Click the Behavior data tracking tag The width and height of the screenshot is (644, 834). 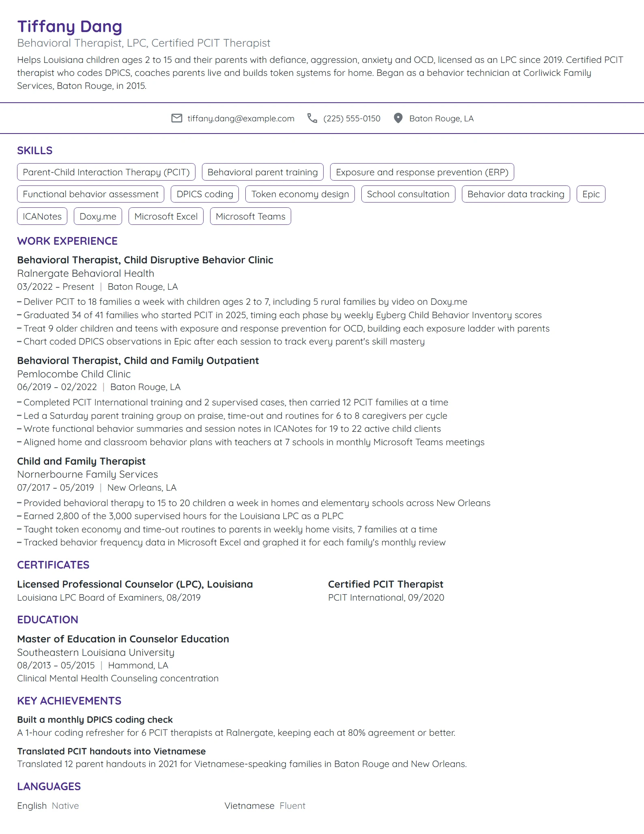(516, 194)
